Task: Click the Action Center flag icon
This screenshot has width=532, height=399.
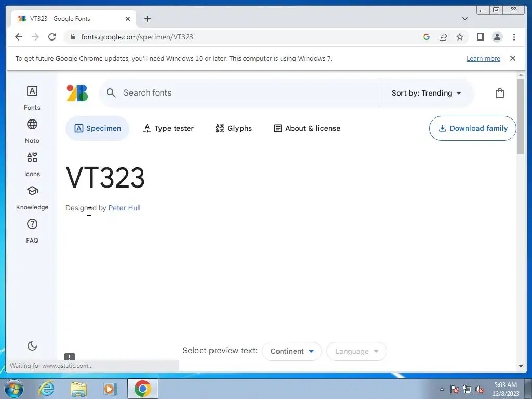Action: click(x=455, y=389)
